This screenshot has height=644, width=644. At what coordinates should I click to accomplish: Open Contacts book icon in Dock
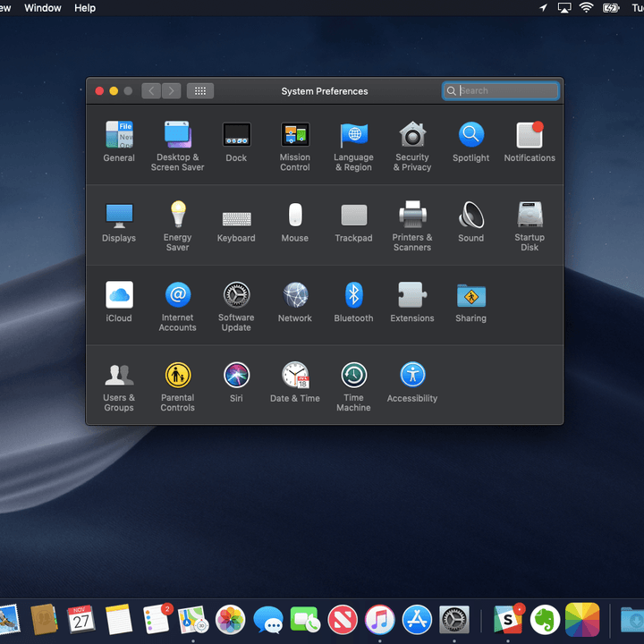coord(44,619)
